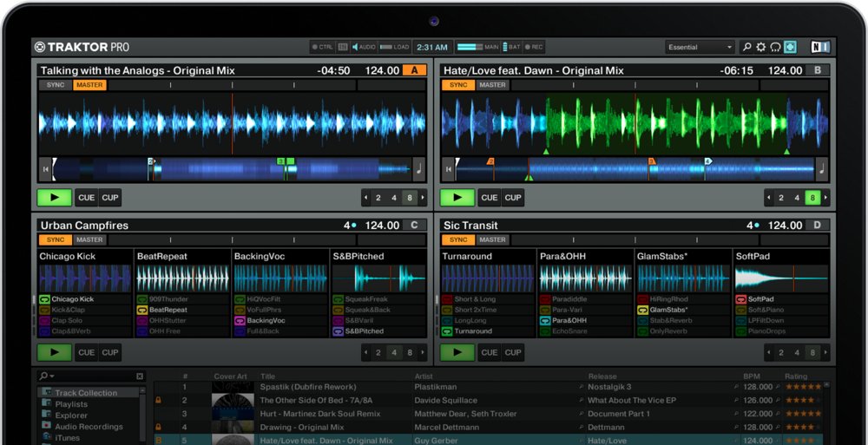The height and width of the screenshot is (445, 868).
Task: Click the magnifier icon in the header
Action: click(x=746, y=47)
